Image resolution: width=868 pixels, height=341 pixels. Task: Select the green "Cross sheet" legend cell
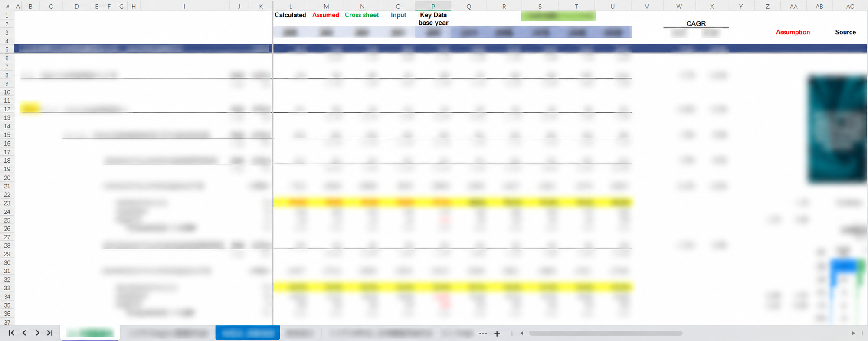coord(362,15)
